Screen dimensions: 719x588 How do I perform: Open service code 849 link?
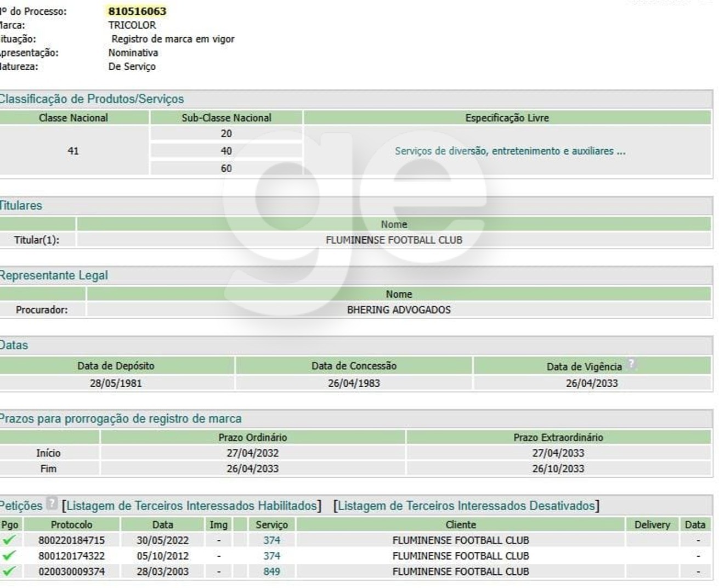pyautogui.click(x=271, y=572)
